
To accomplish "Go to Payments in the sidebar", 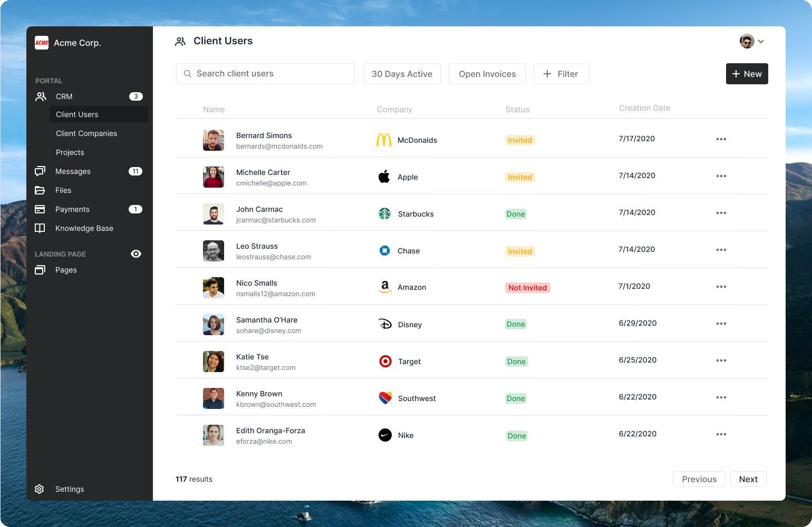I will pos(72,209).
